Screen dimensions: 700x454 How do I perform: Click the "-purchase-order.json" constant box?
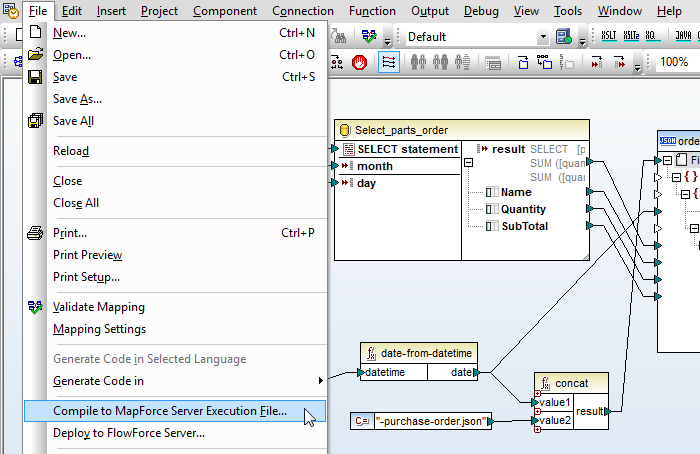[x=433, y=422]
